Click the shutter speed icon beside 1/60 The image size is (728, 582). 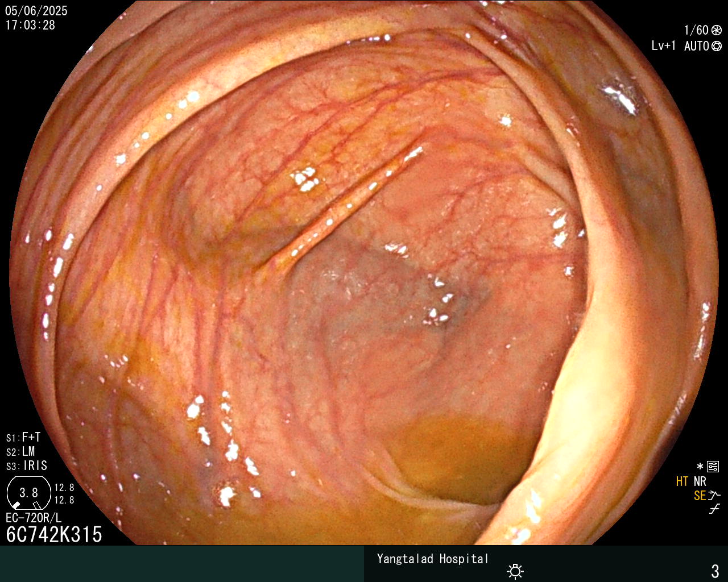(x=717, y=30)
